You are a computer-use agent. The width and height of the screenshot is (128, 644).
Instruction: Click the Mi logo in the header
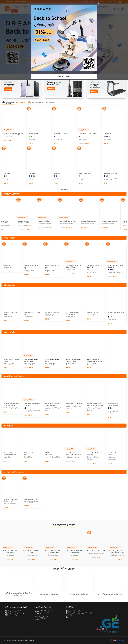coord(7,9)
